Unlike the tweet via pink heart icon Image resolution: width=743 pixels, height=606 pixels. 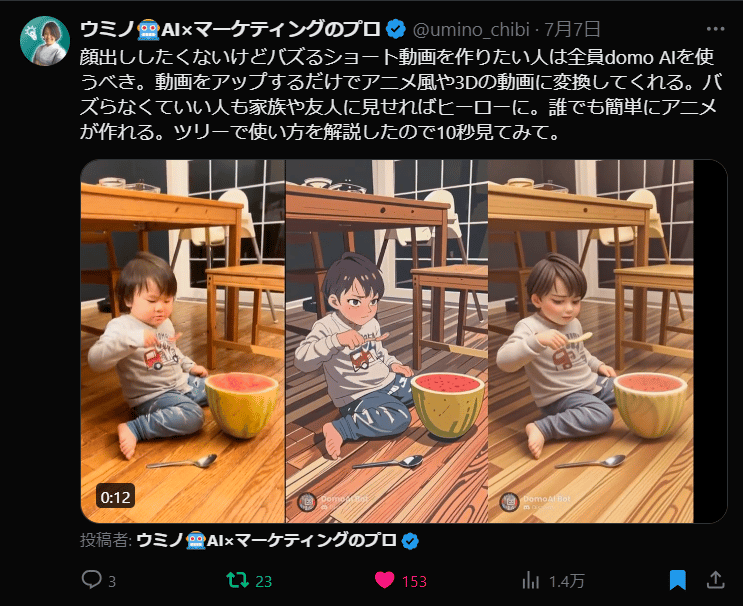click(384, 580)
